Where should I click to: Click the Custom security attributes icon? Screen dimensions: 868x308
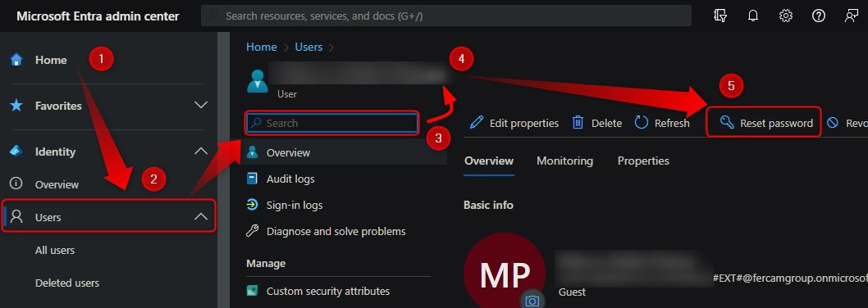pyautogui.click(x=252, y=290)
